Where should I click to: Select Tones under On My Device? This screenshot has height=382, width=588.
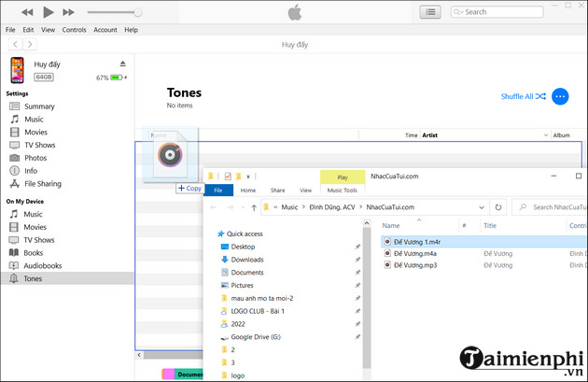(x=67, y=278)
